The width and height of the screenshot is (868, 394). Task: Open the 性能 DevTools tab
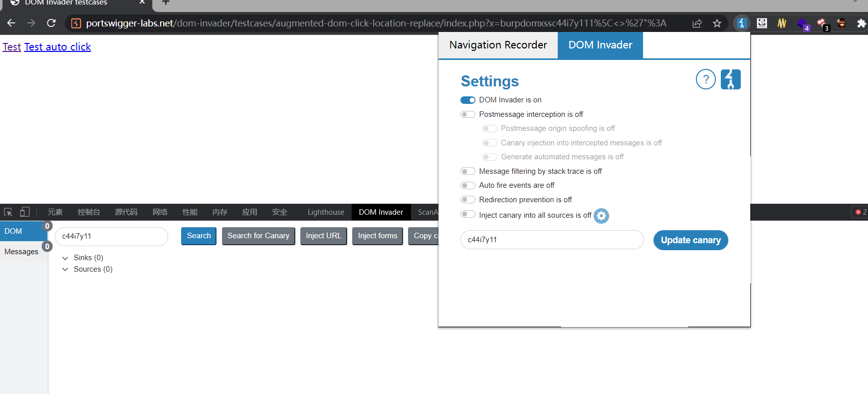190,212
